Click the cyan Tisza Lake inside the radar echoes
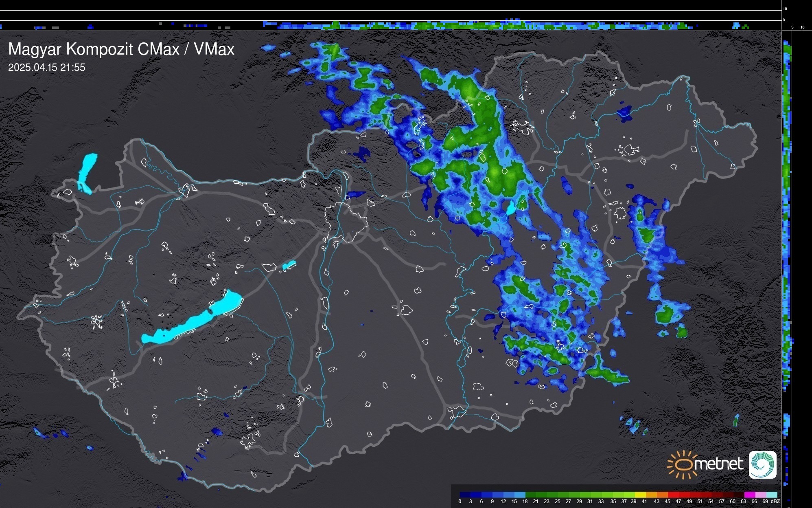The height and width of the screenshot is (508, 812). point(510,209)
